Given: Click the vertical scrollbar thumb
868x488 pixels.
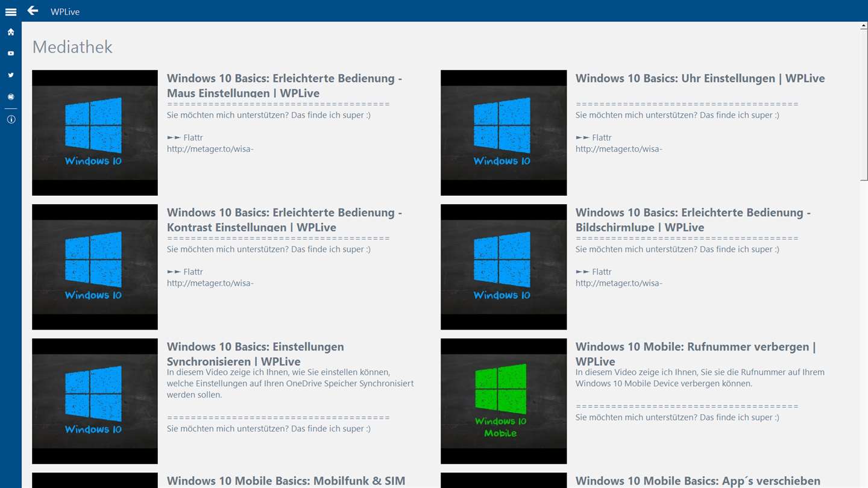Looking at the screenshot, I should tap(864, 105).
